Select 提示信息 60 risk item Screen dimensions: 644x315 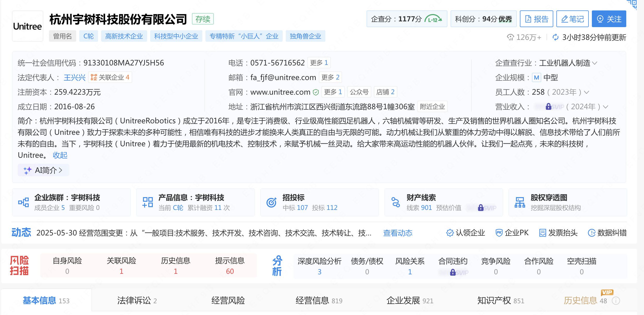[230, 266]
